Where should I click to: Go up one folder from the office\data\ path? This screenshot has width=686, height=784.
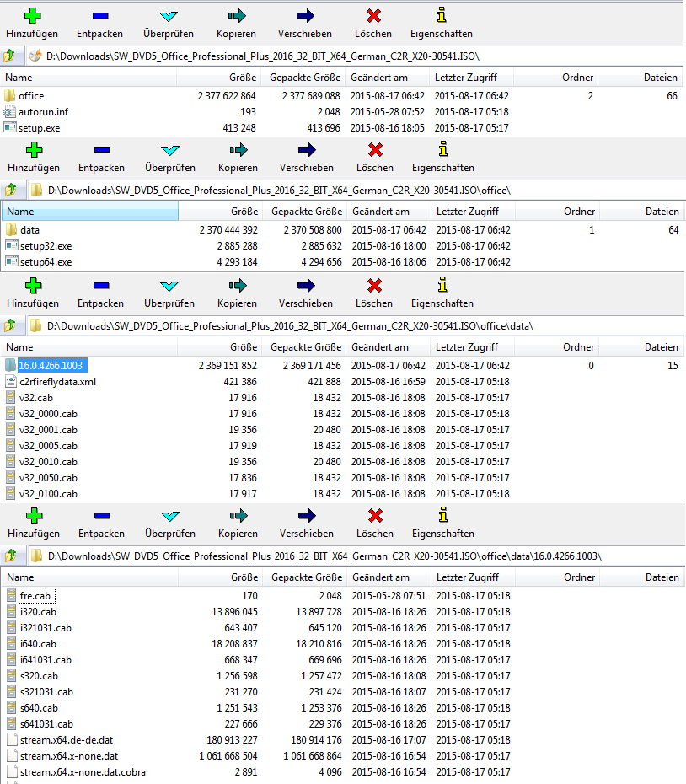(x=10, y=326)
